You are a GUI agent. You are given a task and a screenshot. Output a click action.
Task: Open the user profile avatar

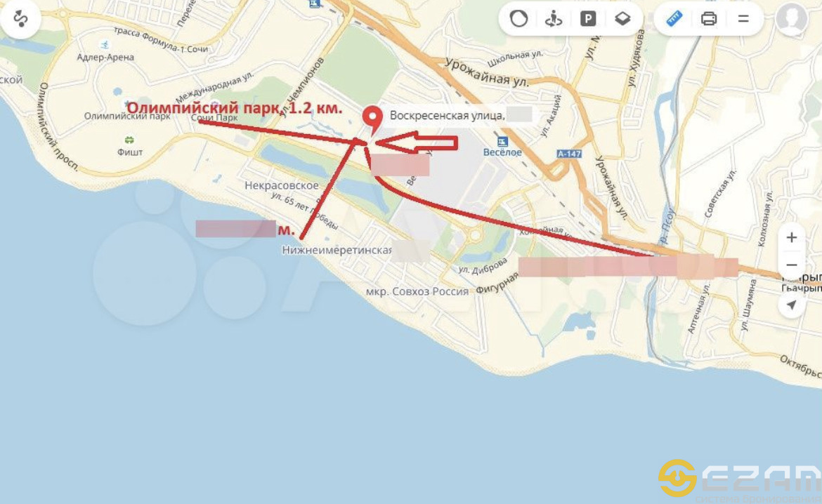[x=792, y=18]
